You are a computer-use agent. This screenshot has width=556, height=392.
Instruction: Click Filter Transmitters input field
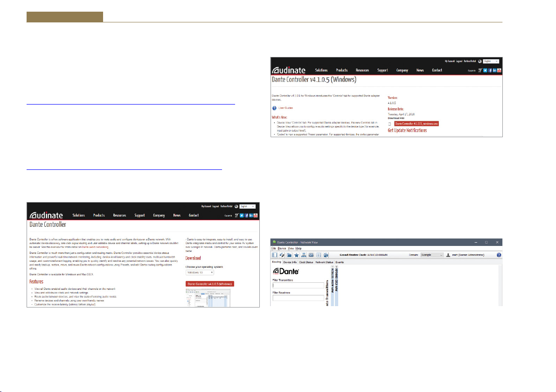click(x=298, y=286)
